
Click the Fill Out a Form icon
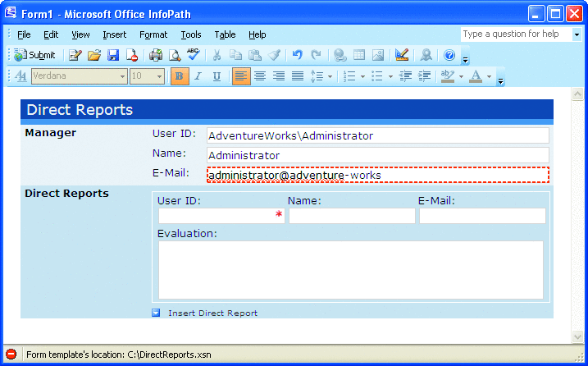click(75, 55)
